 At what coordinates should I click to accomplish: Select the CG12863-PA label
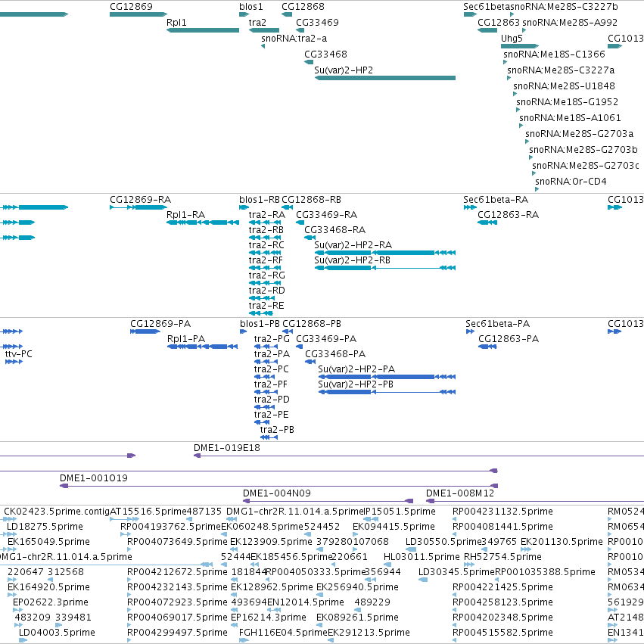509,339
